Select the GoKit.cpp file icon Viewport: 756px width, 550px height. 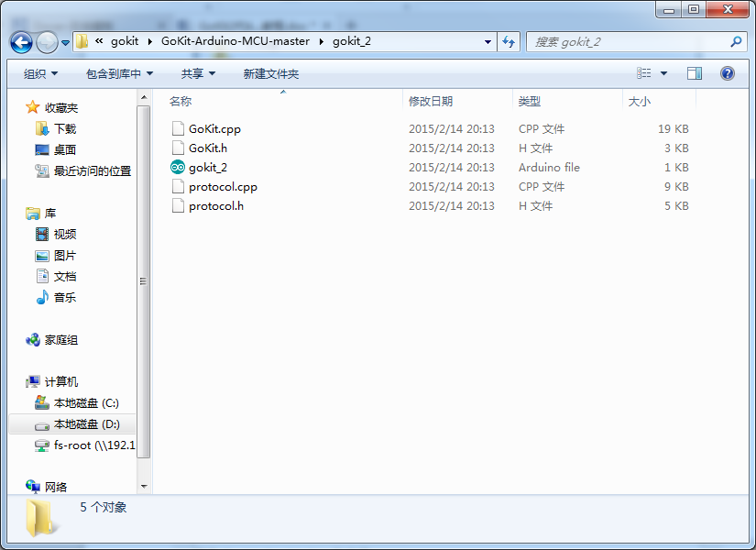pyautogui.click(x=178, y=129)
